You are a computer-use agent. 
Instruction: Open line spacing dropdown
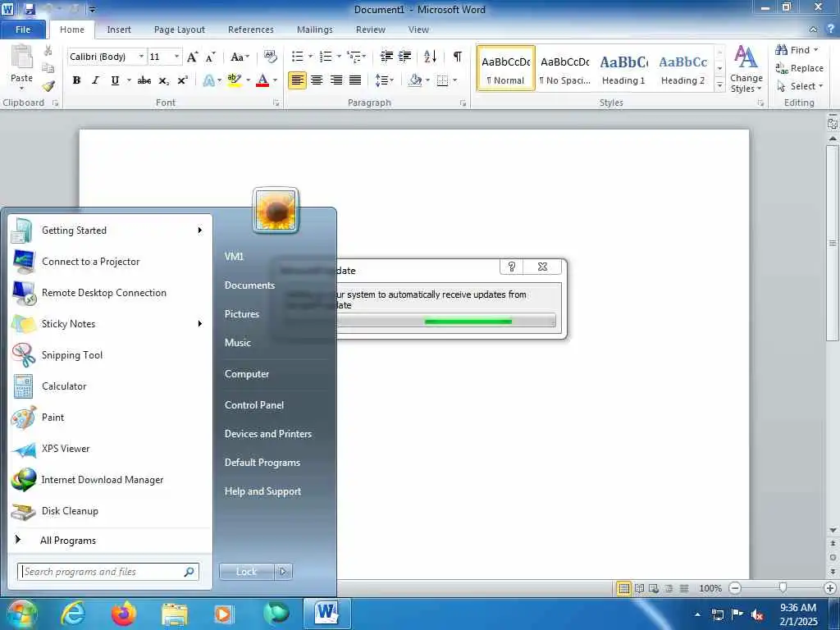click(384, 80)
